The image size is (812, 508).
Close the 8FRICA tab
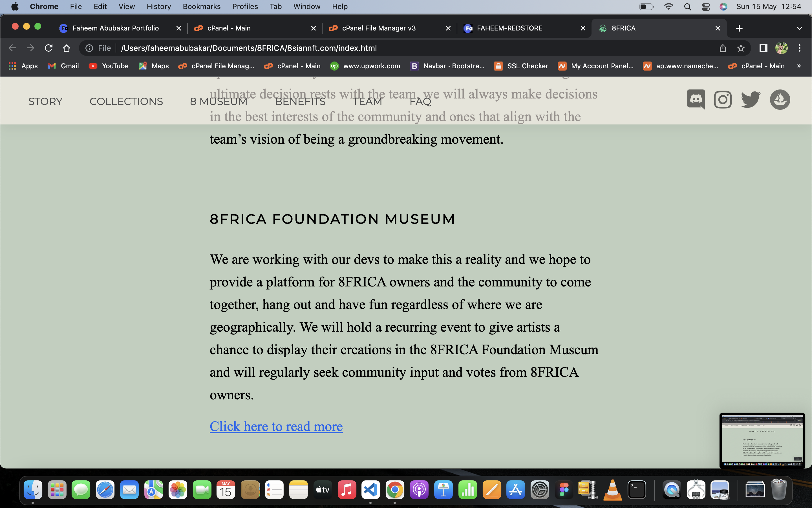(x=718, y=28)
